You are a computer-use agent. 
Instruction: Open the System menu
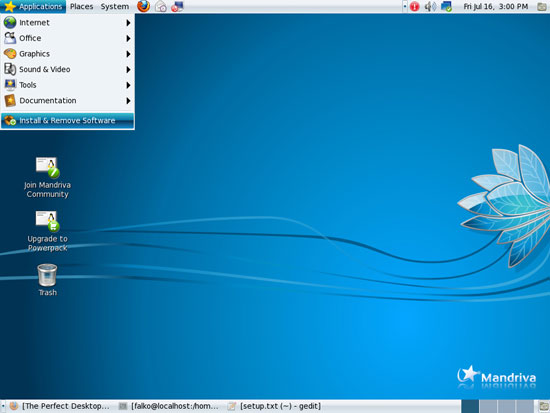point(115,6)
